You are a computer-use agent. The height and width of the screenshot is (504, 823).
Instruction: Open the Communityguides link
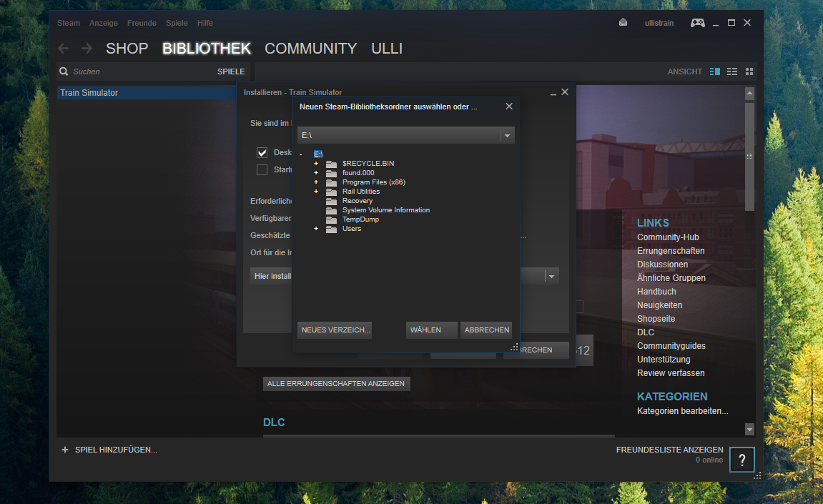pos(671,346)
